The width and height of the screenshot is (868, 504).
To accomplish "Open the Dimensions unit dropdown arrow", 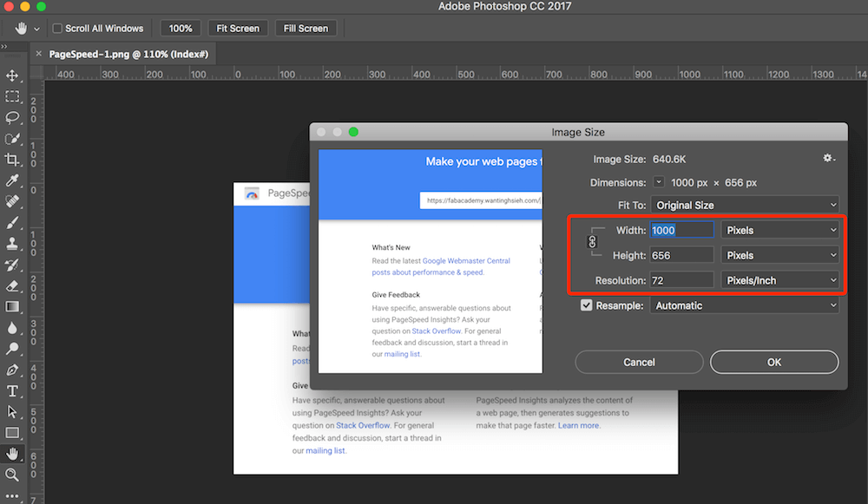I will (659, 183).
